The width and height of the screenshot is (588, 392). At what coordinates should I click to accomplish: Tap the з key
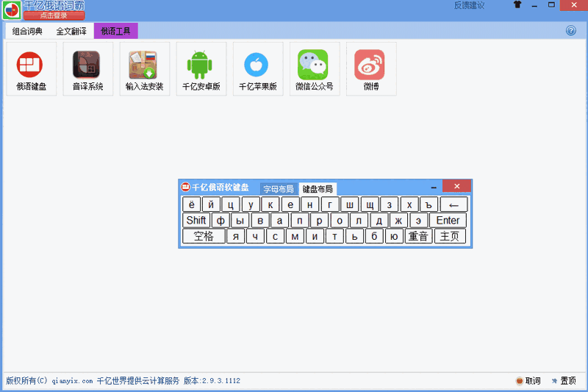click(x=390, y=204)
